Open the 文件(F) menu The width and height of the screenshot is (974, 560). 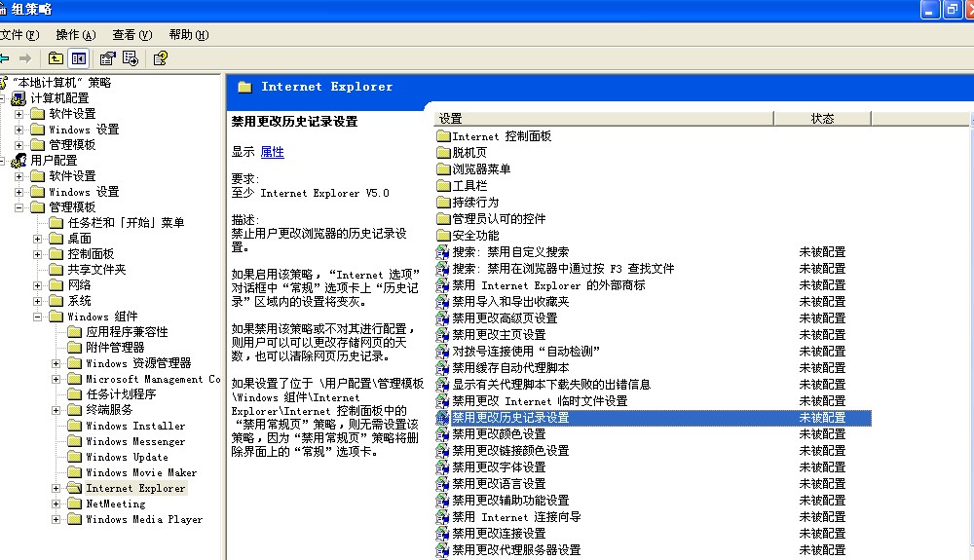(19, 35)
